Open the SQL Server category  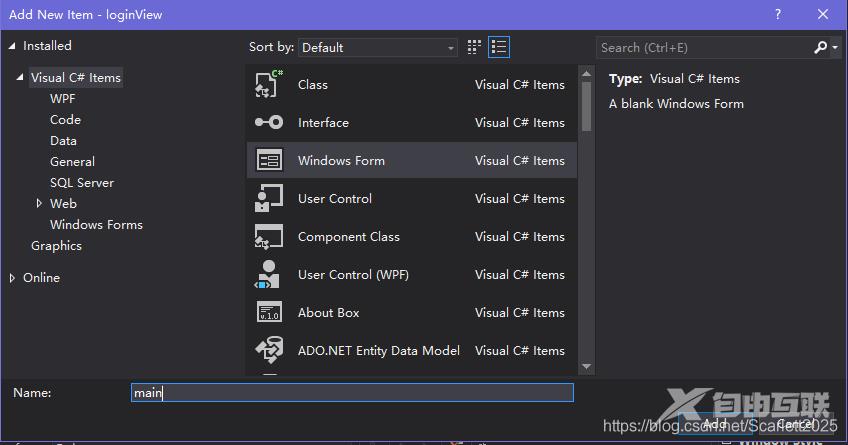tap(82, 183)
